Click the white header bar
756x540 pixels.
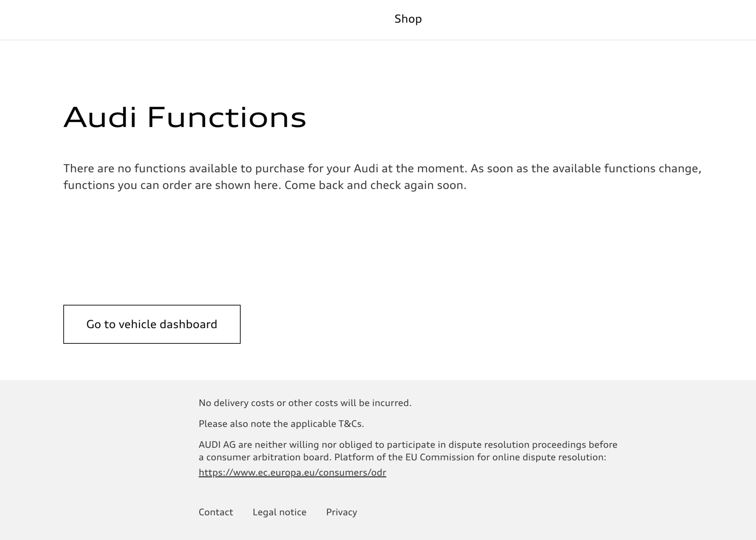189,19
